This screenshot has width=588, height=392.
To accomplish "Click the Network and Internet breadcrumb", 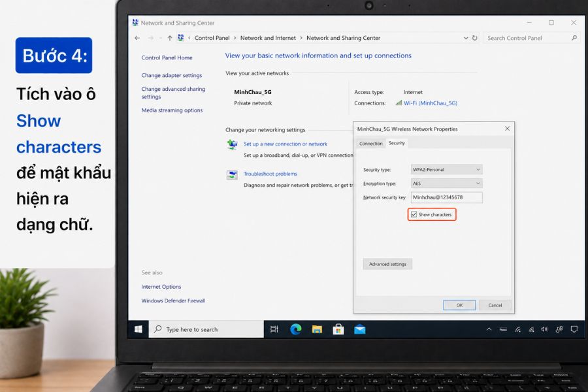I will coord(268,38).
